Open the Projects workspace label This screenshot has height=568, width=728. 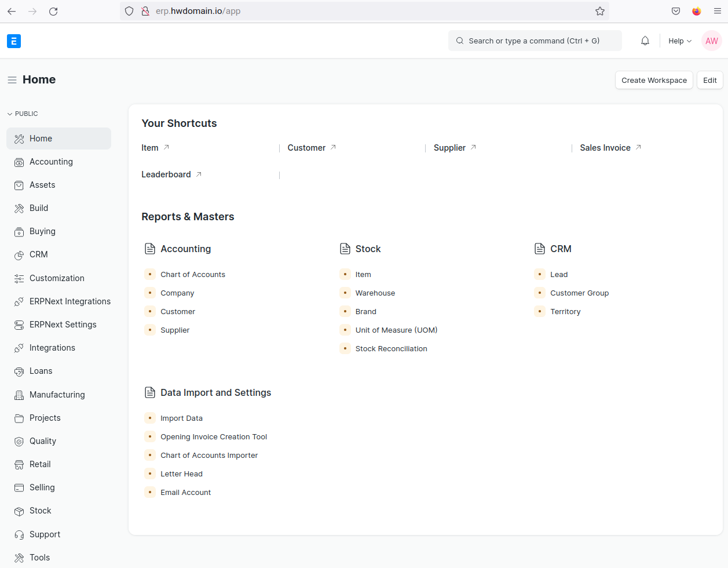click(x=45, y=418)
